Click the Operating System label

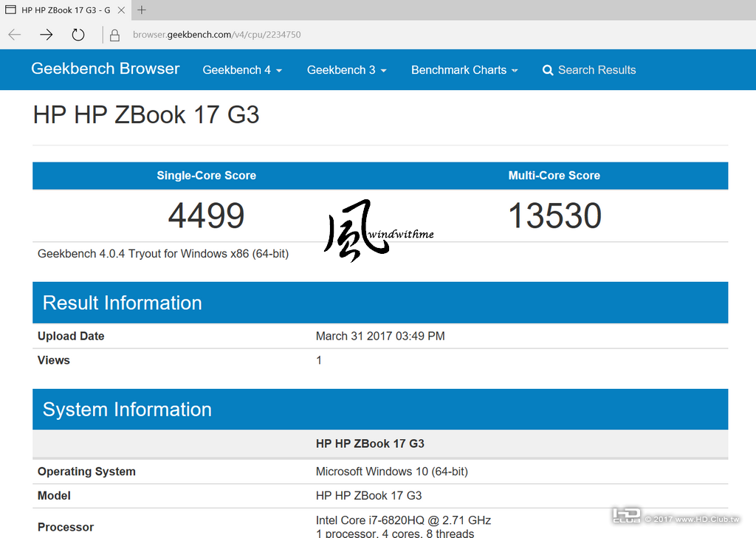[86, 472]
